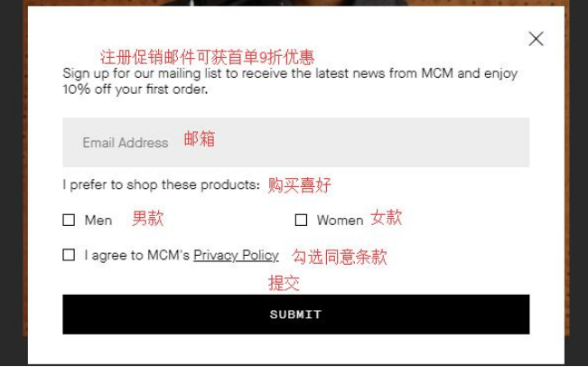
Task: Click the 'Sign up for our mailing list' paragraph
Action: [290, 80]
